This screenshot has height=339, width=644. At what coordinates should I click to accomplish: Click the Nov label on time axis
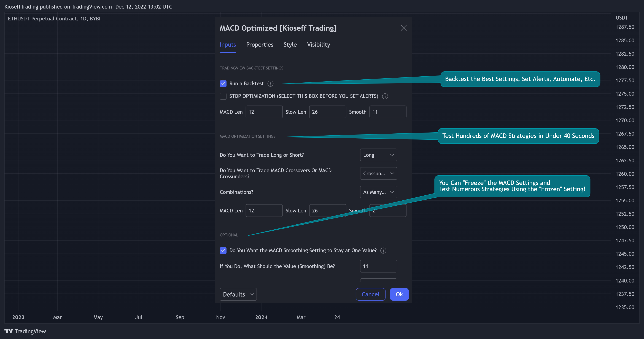(220, 317)
